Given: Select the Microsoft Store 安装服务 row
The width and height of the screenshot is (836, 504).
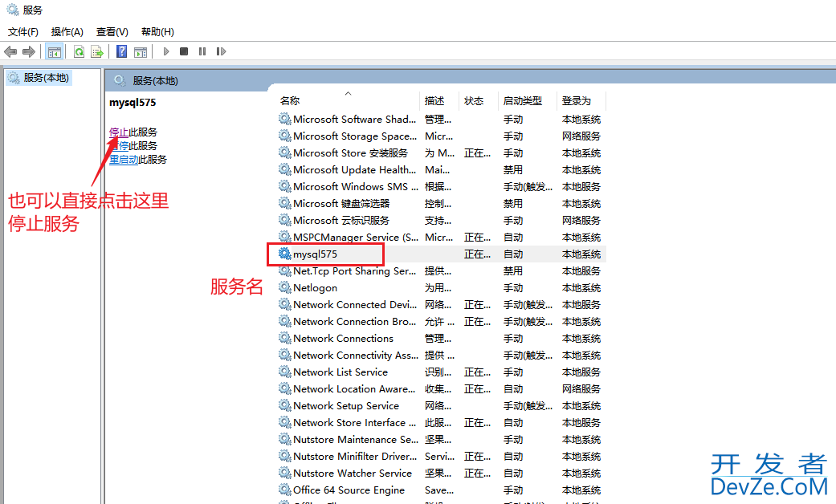Looking at the screenshot, I should [442, 153].
